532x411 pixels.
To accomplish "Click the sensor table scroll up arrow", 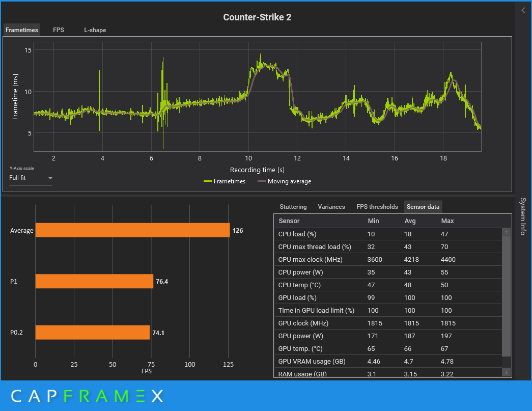I will [x=506, y=232].
